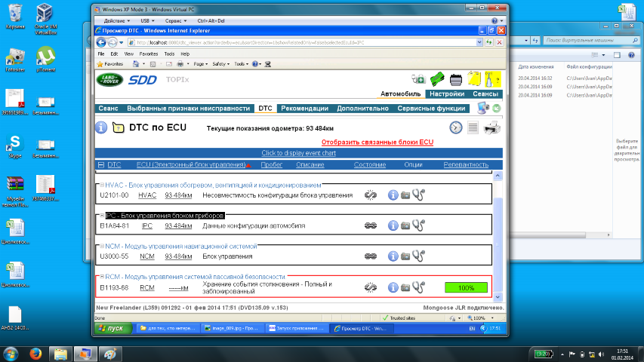Image resolution: width=644 pixels, height=362 pixels.
Task: Open the Сервис dropdown in Virtual PC
Action: pyautogui.click(x=176, y=20)
